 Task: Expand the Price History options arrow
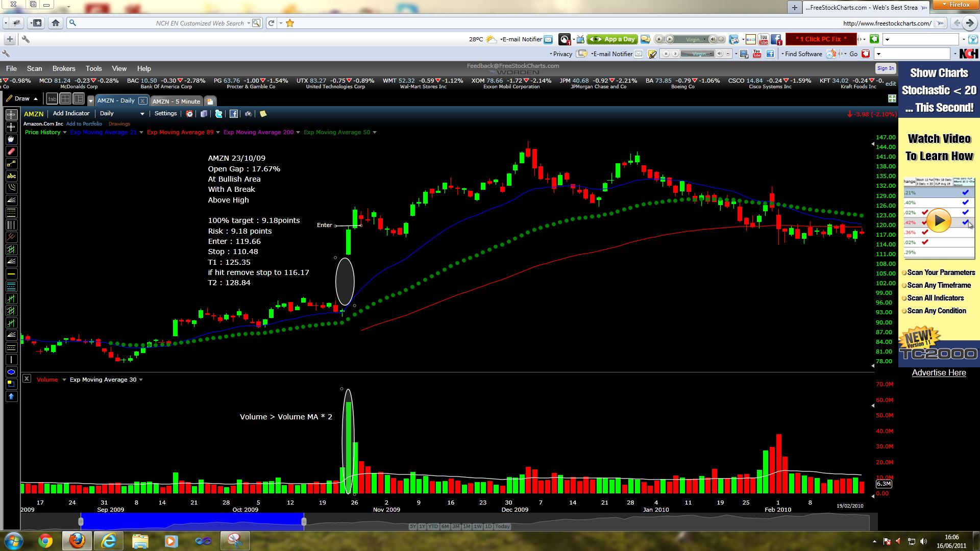tap(65, 133)
